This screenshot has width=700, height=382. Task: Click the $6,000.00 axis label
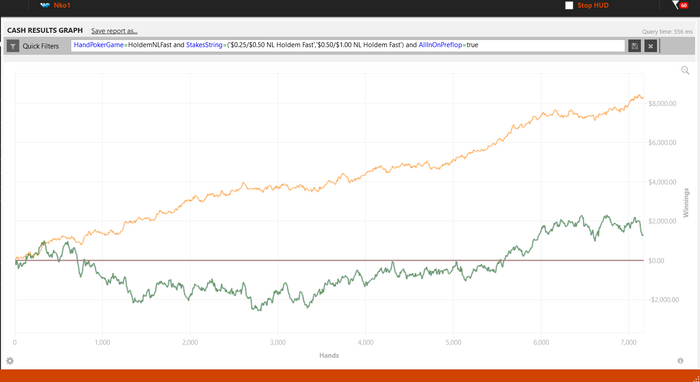coord(662,143)
